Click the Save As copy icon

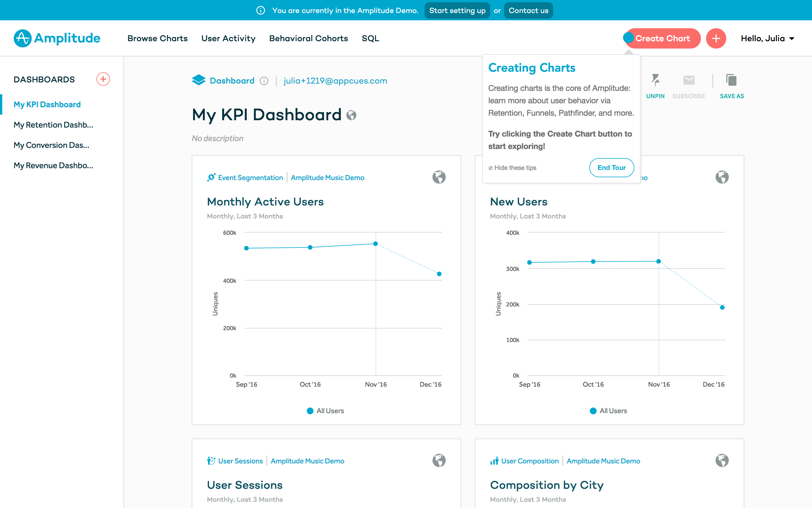(x=731, y=80)
